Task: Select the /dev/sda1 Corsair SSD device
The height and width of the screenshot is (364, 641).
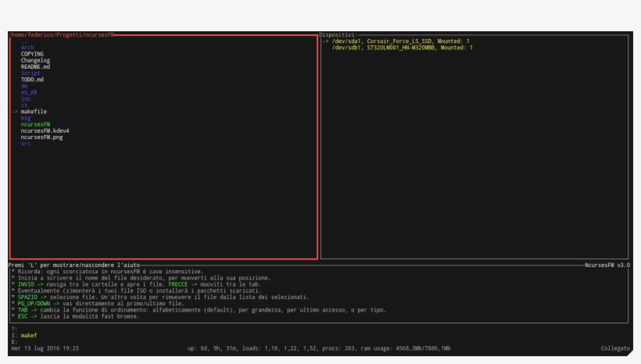Action: [x=400, y=41]
